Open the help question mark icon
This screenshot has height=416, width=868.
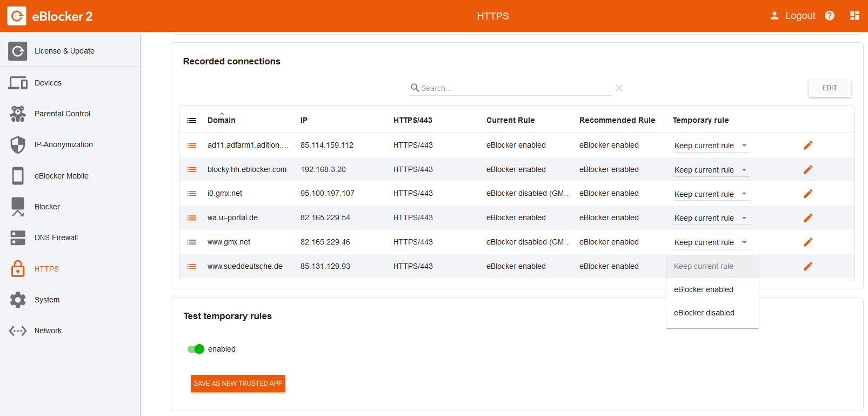pos(830,16)
